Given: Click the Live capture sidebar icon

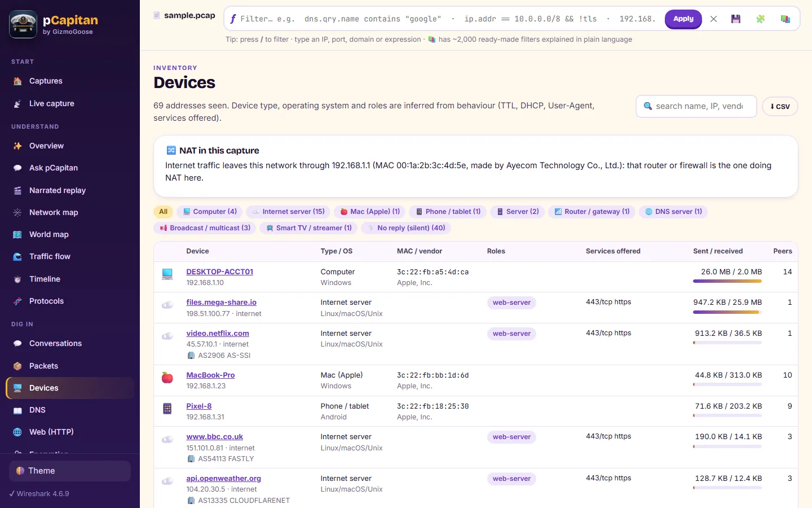Looking at the screenshot, I should (17, 104).
